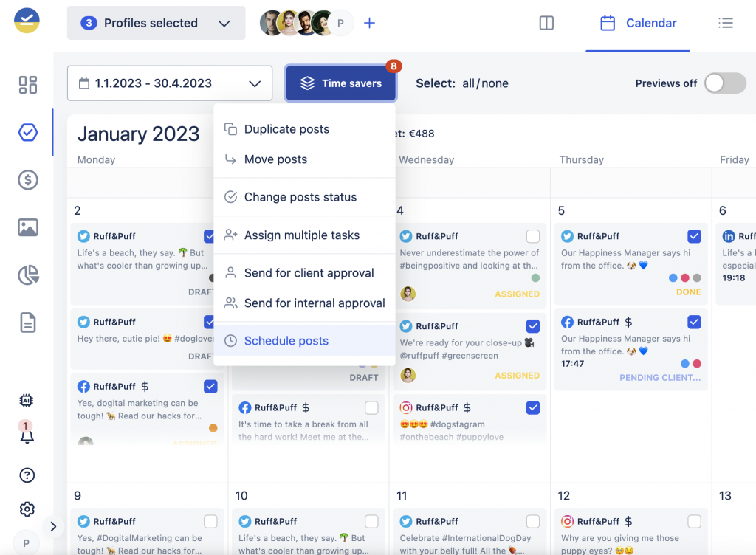Viewport: 756px width, 555px height.
Task: Open the Calendar tab
Action: 638,23
